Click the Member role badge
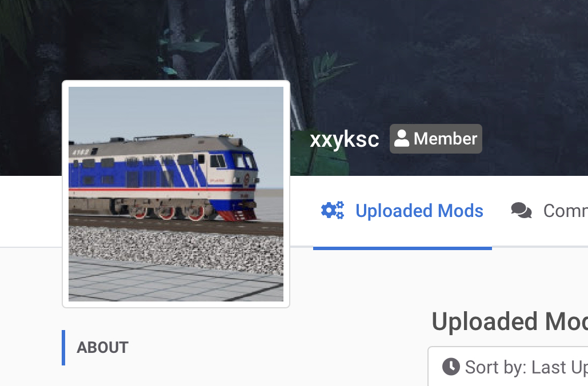The height and width of the screenshot is (386, 588). click(x=436, y=139)
